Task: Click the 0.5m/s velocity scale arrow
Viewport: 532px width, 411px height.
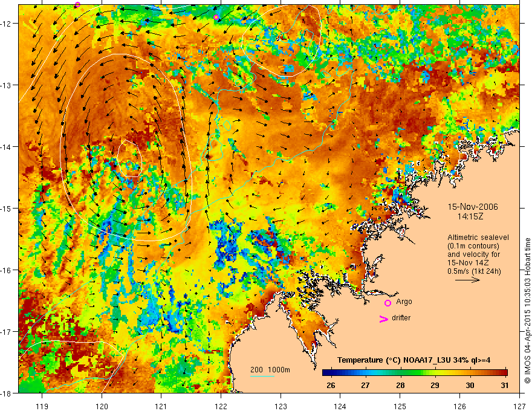Action: (x=467, y=280)
